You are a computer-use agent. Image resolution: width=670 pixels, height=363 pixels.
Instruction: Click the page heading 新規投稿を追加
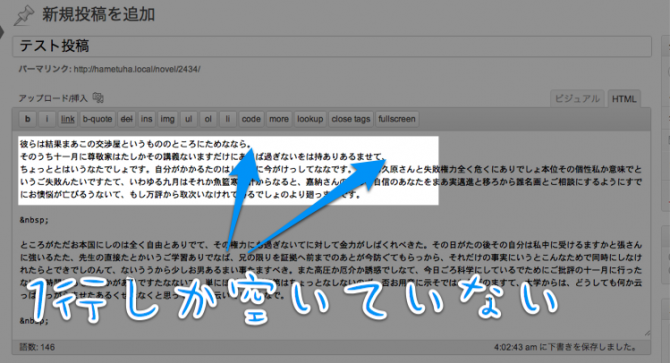click(98, 15)
